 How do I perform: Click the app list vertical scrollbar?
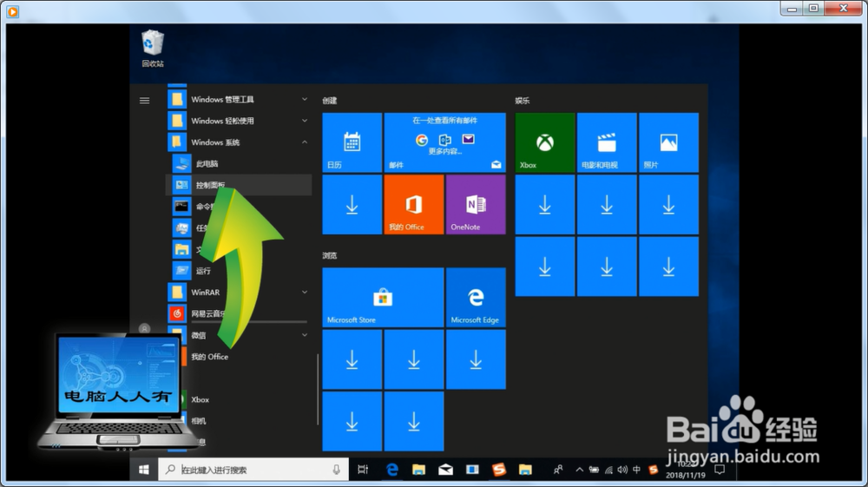pos(318,389)
